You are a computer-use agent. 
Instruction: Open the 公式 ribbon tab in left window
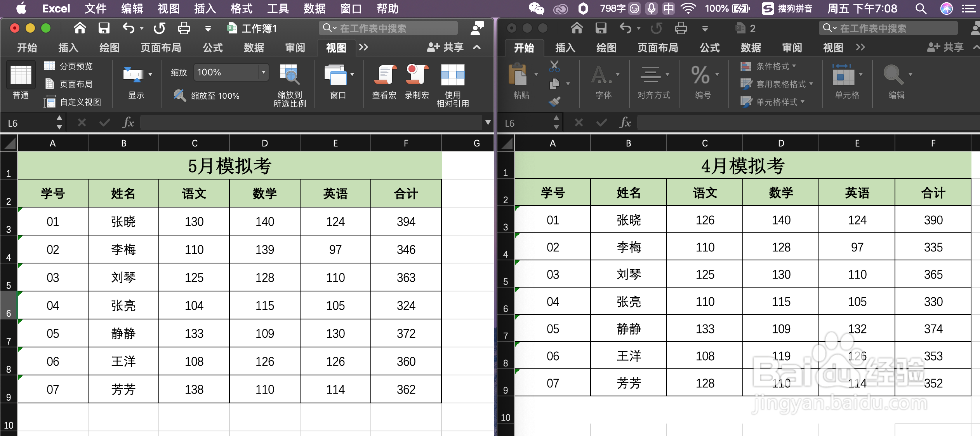(212, 48)
